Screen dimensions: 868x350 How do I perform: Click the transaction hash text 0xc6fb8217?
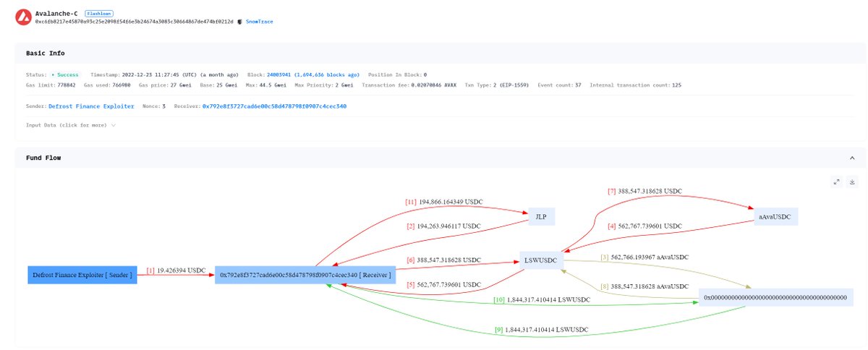click(135, 22)
